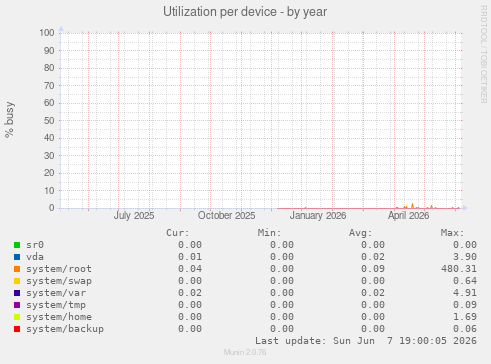Viewport: 491px width, 364px height.
Task: Click the 'April 2026' x-axis label
Action: (x=409, y=216)
